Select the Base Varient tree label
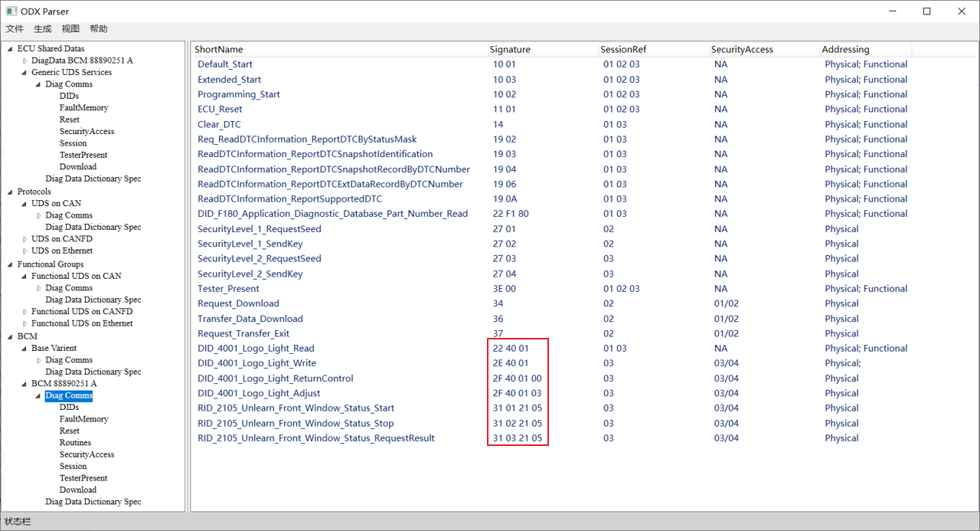This screenshot has height=531, width=980. 54,348
